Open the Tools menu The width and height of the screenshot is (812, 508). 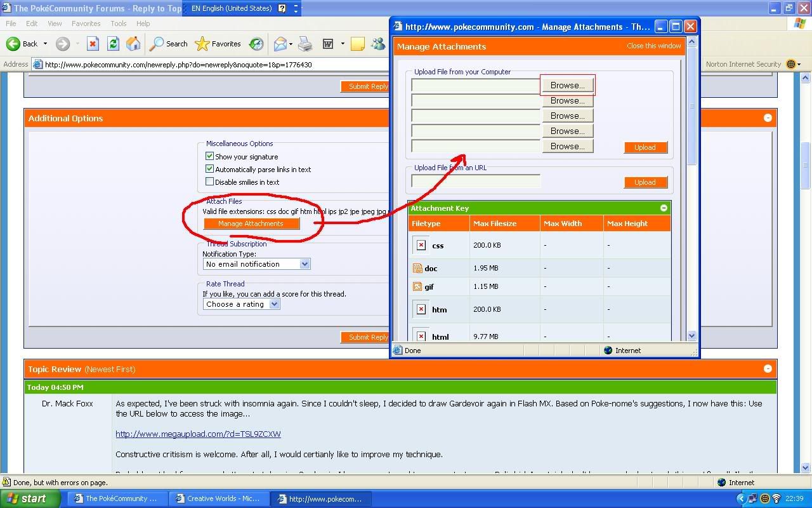[119, 23]
